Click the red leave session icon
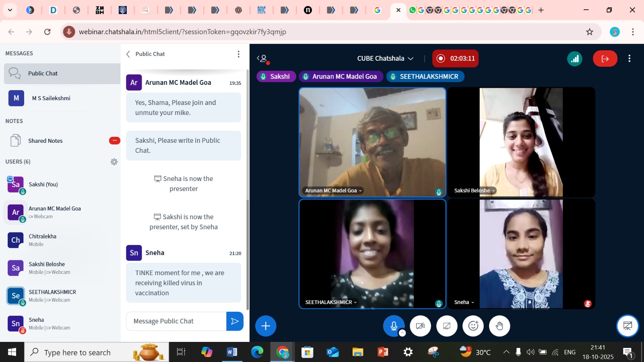The width and height of the screenshot is (644, 362). 605,59
